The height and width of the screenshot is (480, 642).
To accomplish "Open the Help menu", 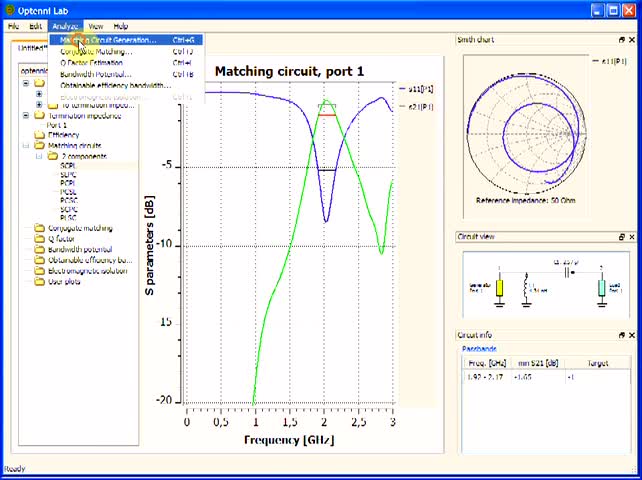I will 120,26.
